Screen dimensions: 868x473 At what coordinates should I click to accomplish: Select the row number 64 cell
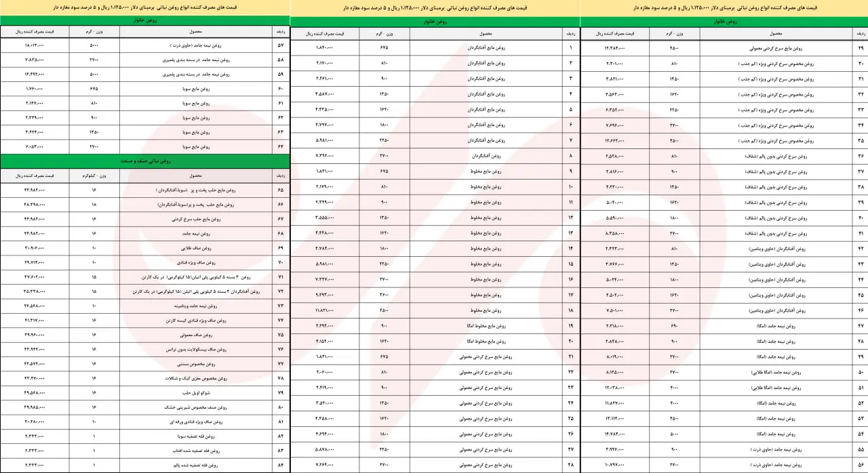[x=281, y=146]
